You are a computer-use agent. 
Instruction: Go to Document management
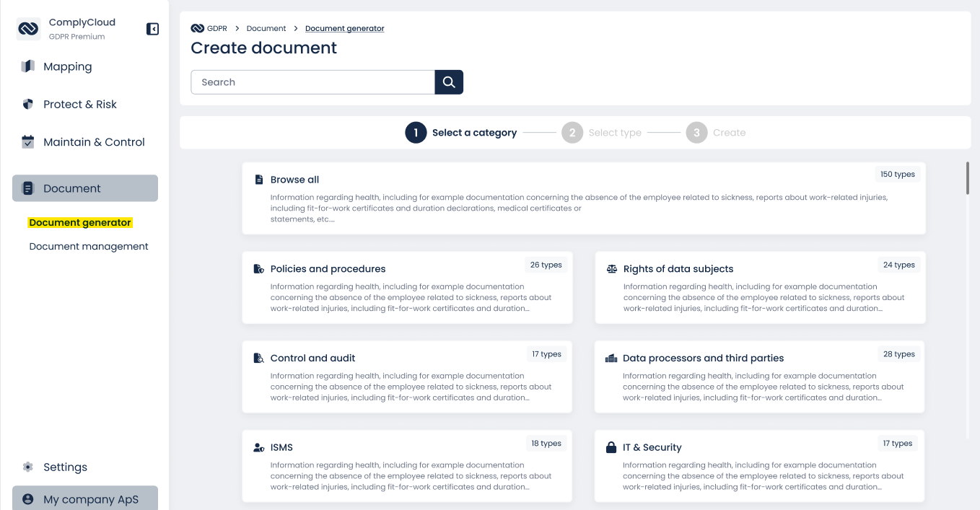(x=89, y=246)
